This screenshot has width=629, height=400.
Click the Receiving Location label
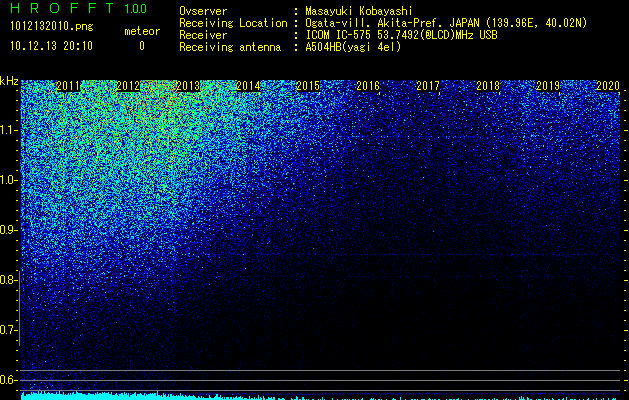click(233, 23)
